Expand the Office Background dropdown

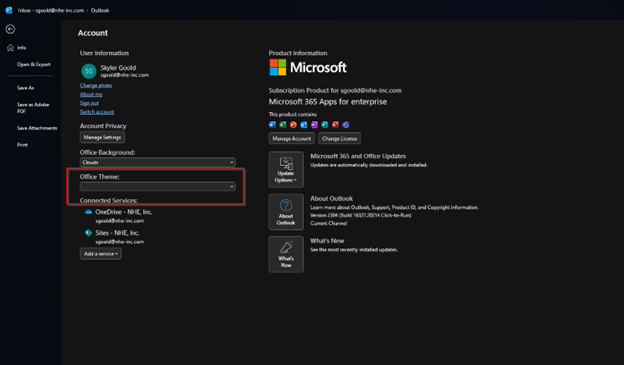[x=158, y=162]
